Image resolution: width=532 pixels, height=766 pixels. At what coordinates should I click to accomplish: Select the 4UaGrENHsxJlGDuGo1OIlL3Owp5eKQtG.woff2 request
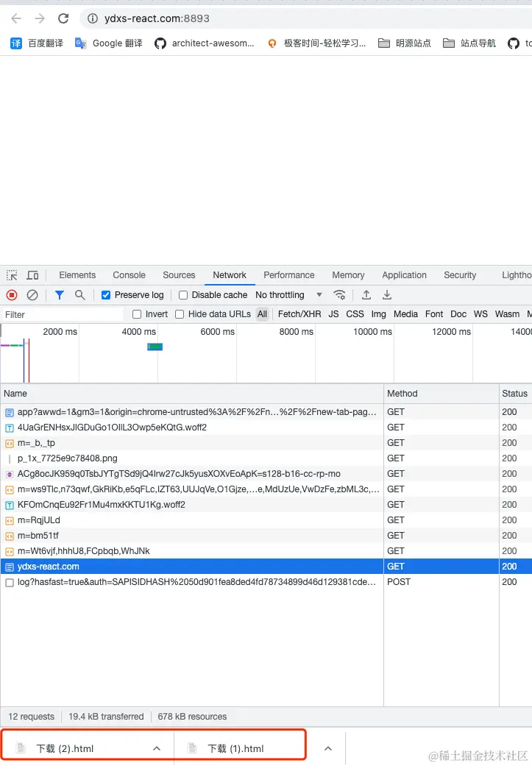(x=266, y=428)
